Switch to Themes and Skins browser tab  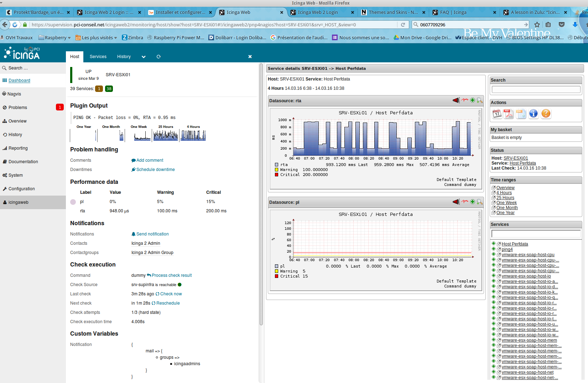click(393, 12)
